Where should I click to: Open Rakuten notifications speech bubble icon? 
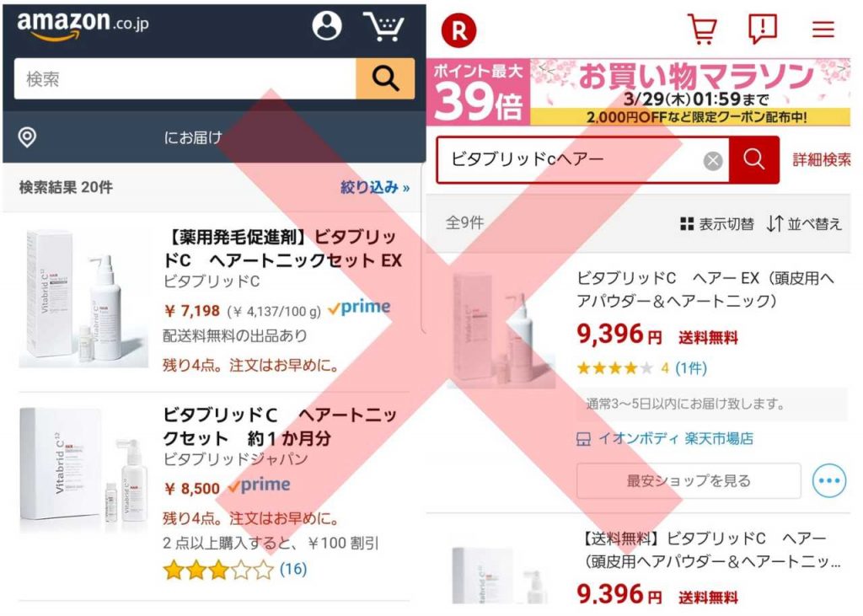(763, 29)
